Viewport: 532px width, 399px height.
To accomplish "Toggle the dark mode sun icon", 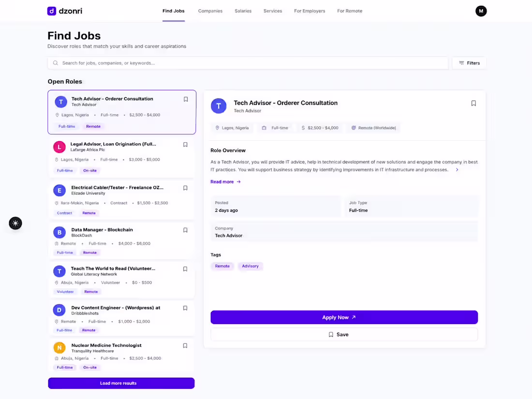I will coord(15,223).
